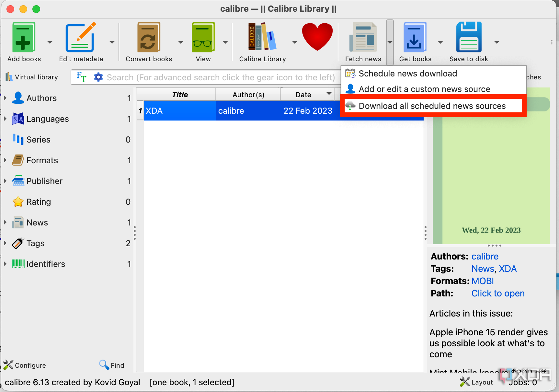Toggle Fetch news dropdown arrow

390,42
